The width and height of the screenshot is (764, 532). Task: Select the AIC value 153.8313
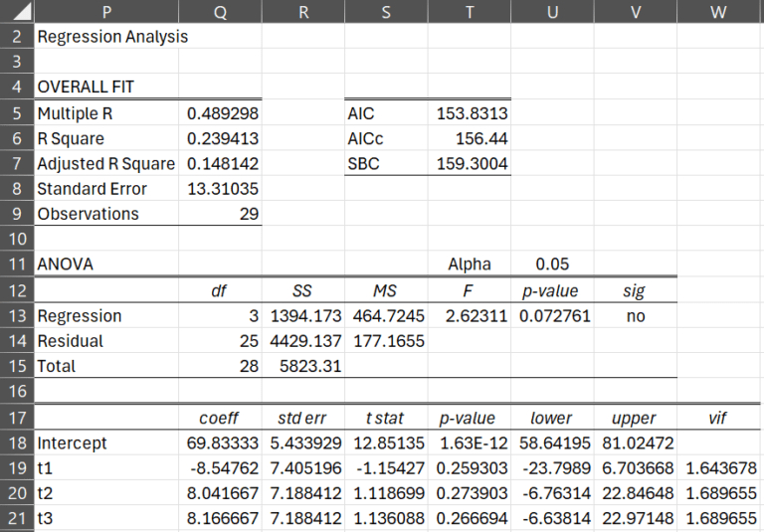tap(470, 113)
